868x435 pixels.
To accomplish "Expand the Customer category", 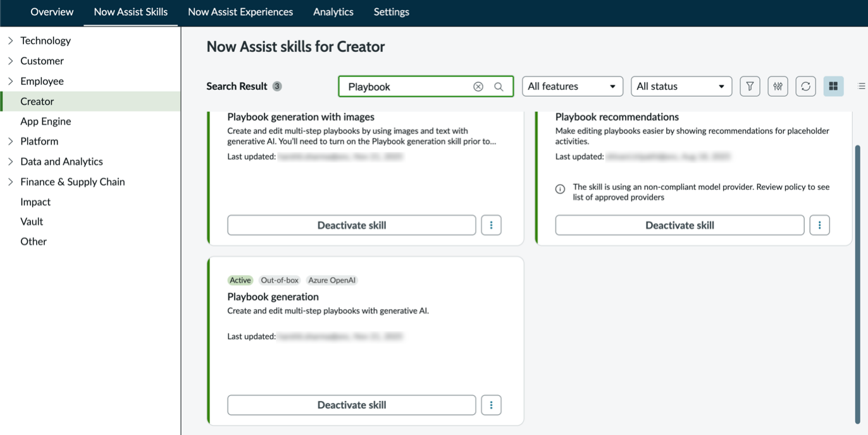I will coord(10,61).
